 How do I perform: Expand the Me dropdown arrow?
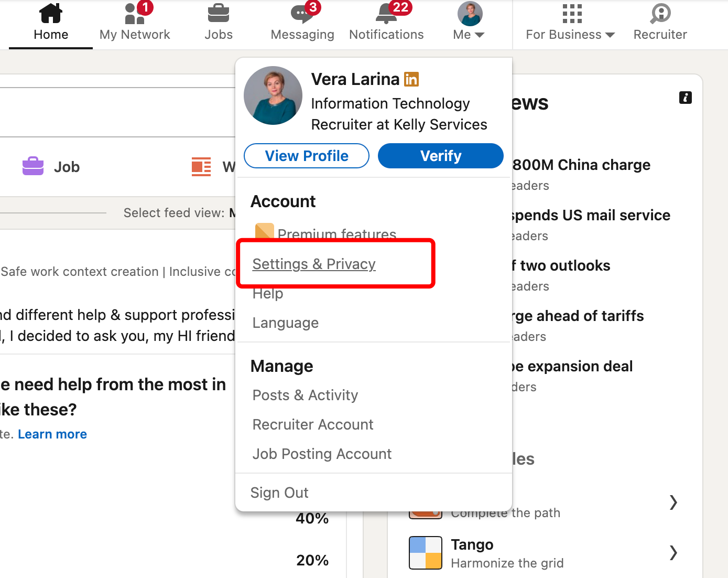[x=480, y=35]
